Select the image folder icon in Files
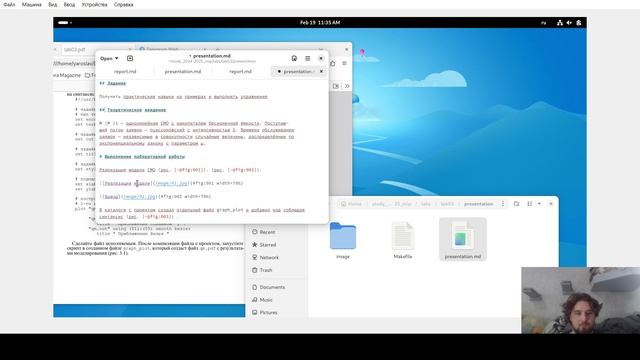The width and height of the screenshot is (640, 360). (x=343, y=236)
